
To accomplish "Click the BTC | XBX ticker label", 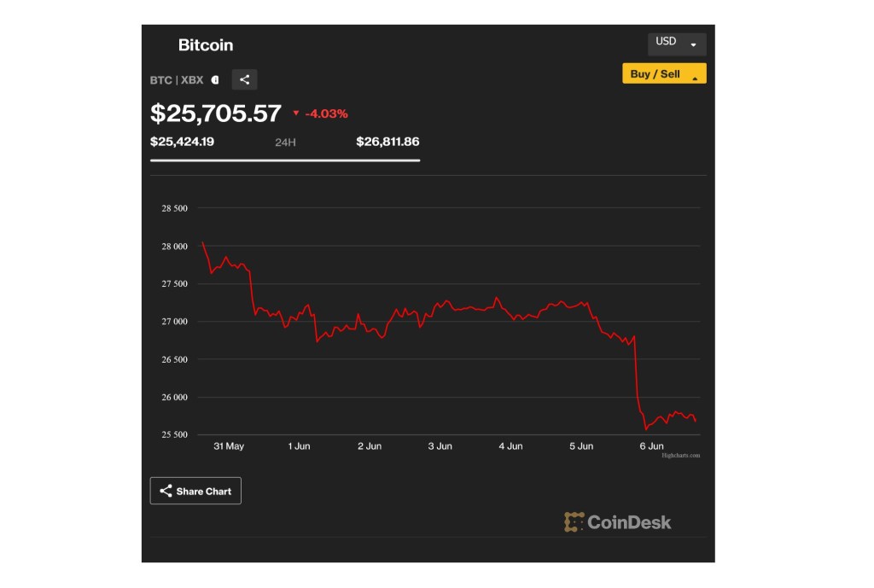I will (177, 80).
